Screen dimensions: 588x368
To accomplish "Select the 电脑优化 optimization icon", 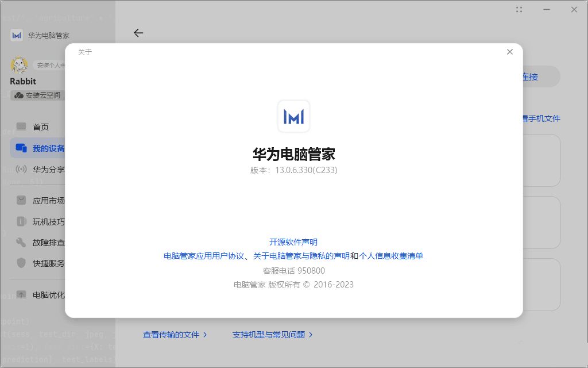I will 22,294.
